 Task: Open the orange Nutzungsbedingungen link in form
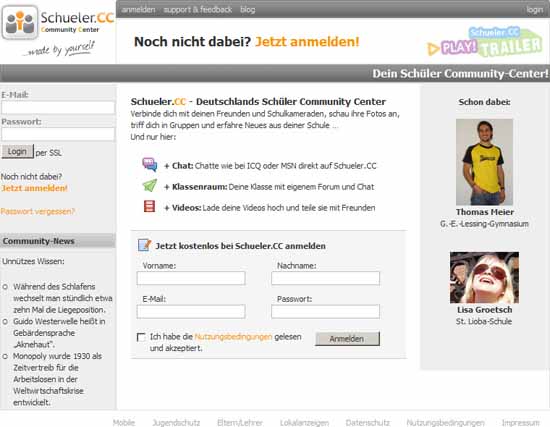233,337
